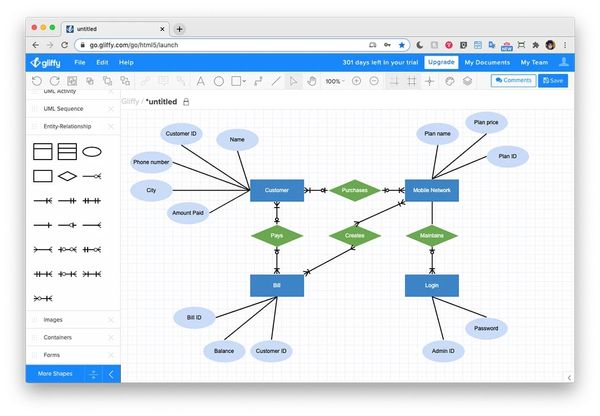Expand the Forms shape library

pyautogui.click(x=52, y=355)
